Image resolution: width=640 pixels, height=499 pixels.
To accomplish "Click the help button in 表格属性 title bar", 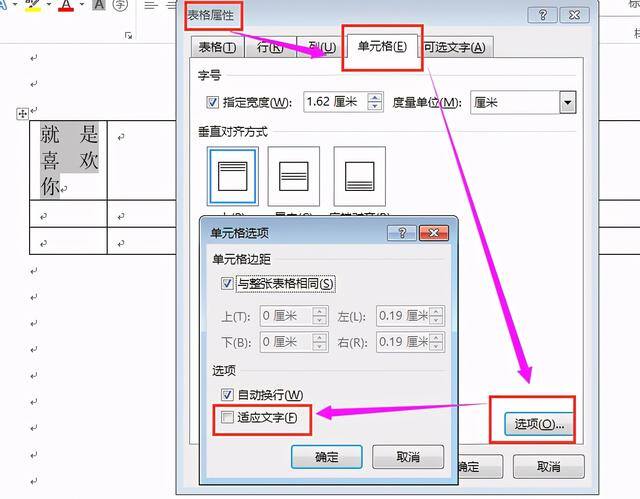I will point(542,15).
